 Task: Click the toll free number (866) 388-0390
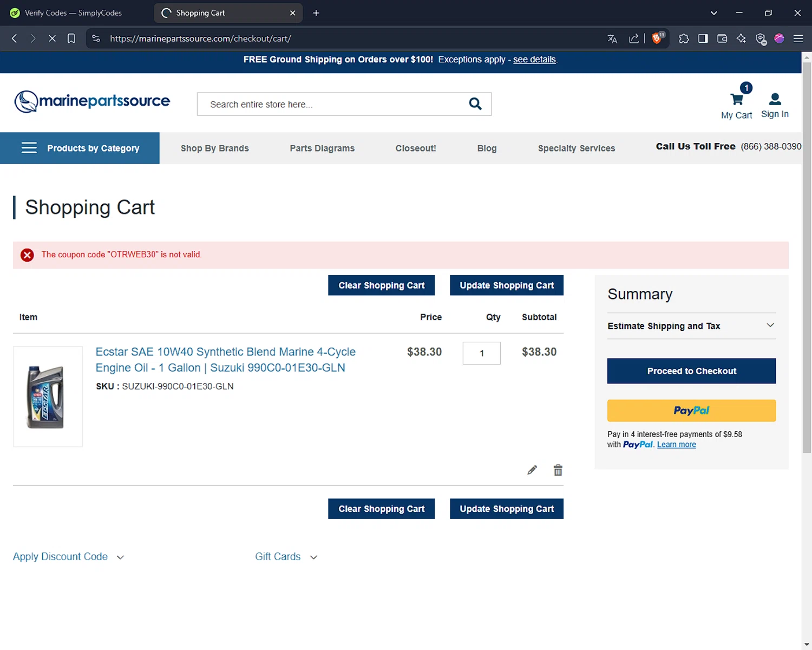pos(771,146)
